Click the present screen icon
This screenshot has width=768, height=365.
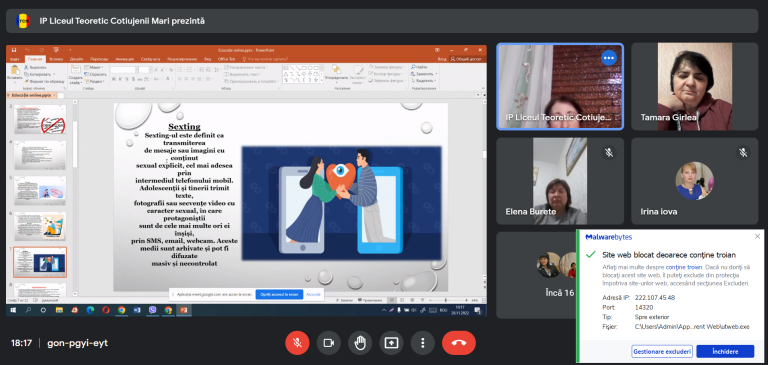coord(391,343)
